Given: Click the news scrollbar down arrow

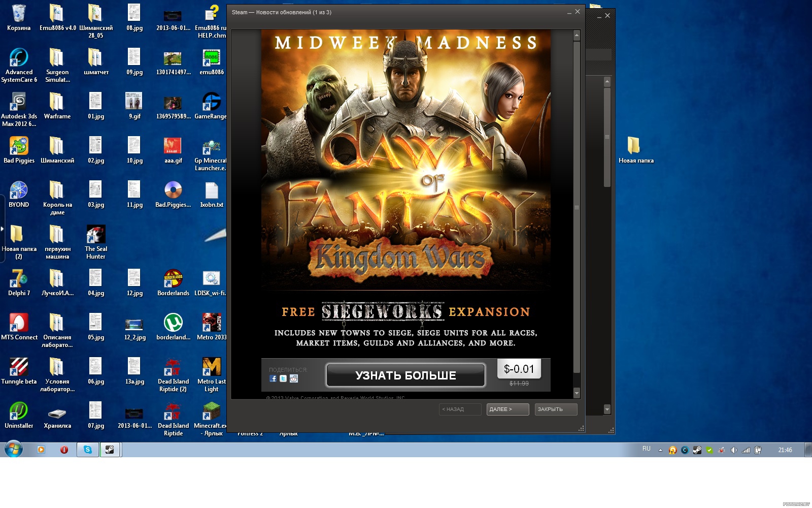Looking at the screenshot, I should tap(577, 393).
